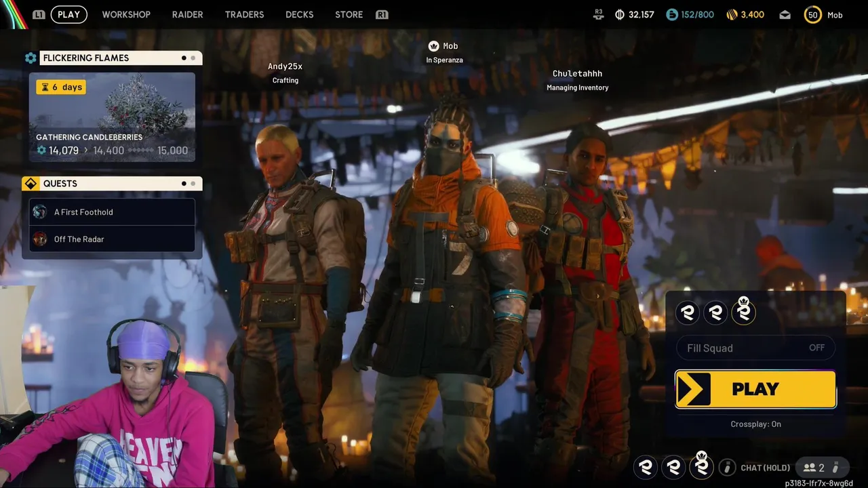Switch to the RAIDER tab

pos(187,14)
